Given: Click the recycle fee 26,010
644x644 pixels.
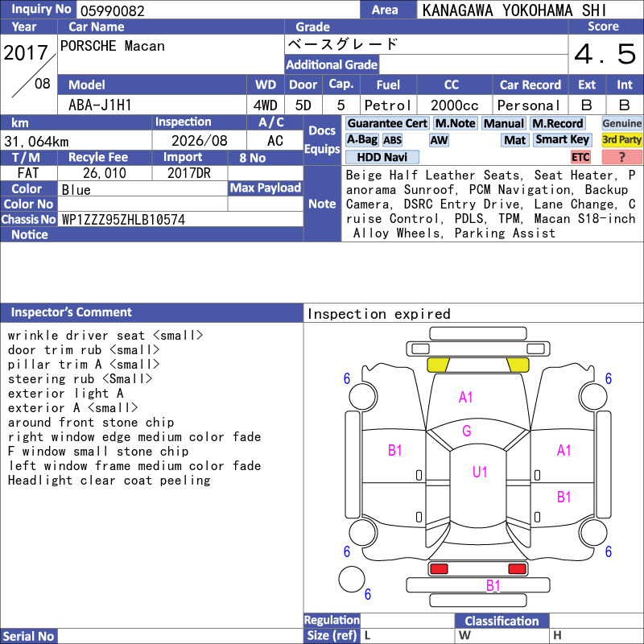Looking at the screenshot, I should coord(105,173).
